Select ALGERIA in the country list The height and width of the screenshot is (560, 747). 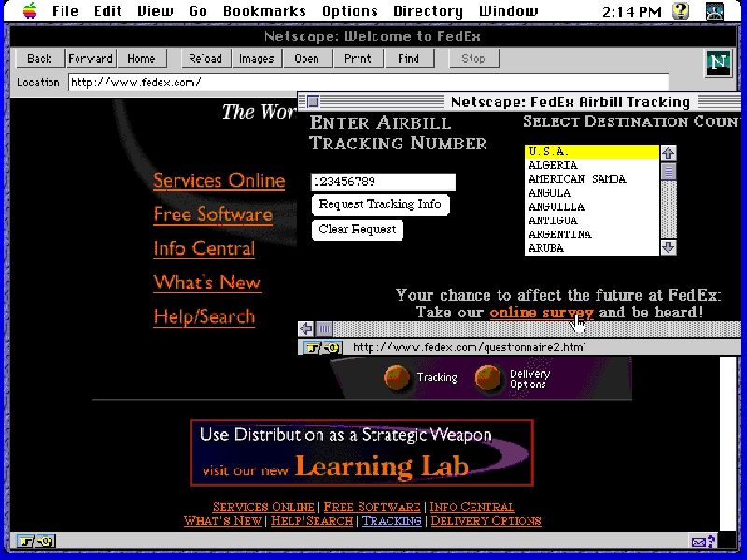[592, 165]
